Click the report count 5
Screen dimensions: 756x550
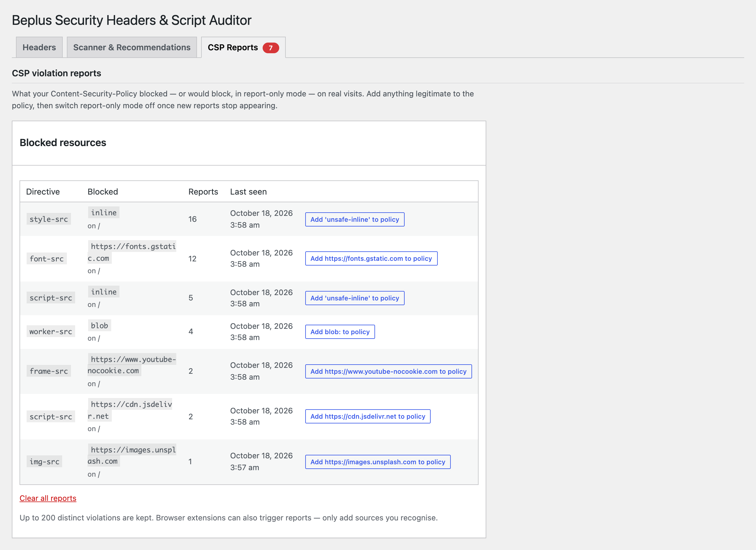point(191,298)
